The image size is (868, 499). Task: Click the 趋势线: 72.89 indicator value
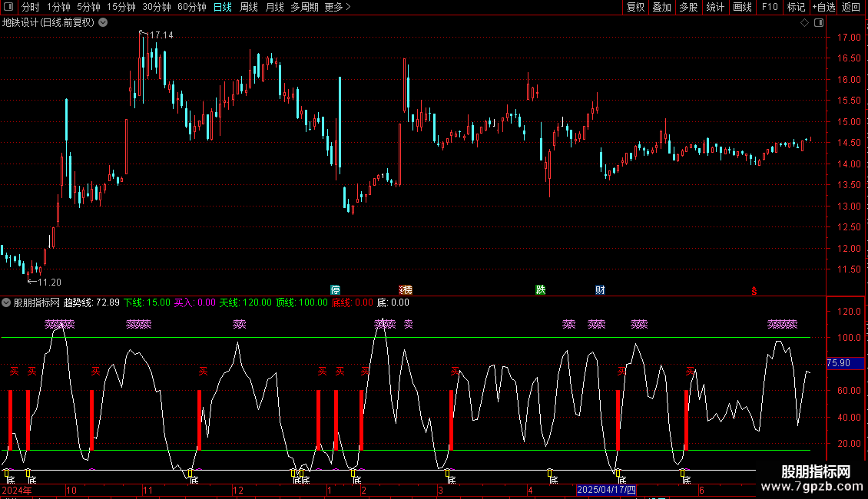tap(91, 302)
